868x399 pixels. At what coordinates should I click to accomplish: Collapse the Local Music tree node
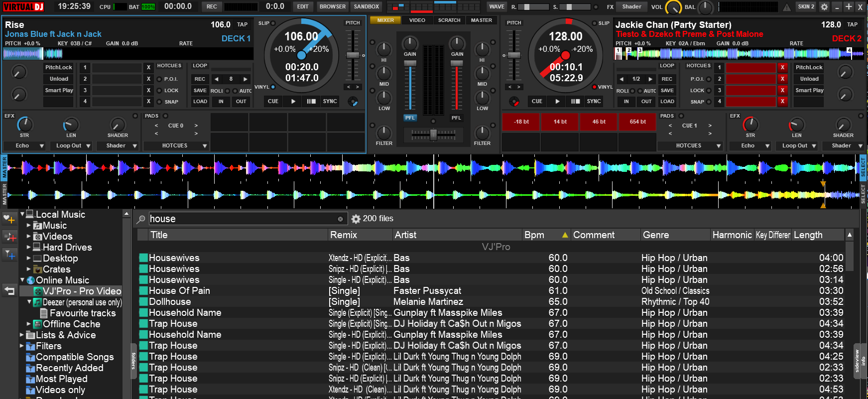point(22,214)
